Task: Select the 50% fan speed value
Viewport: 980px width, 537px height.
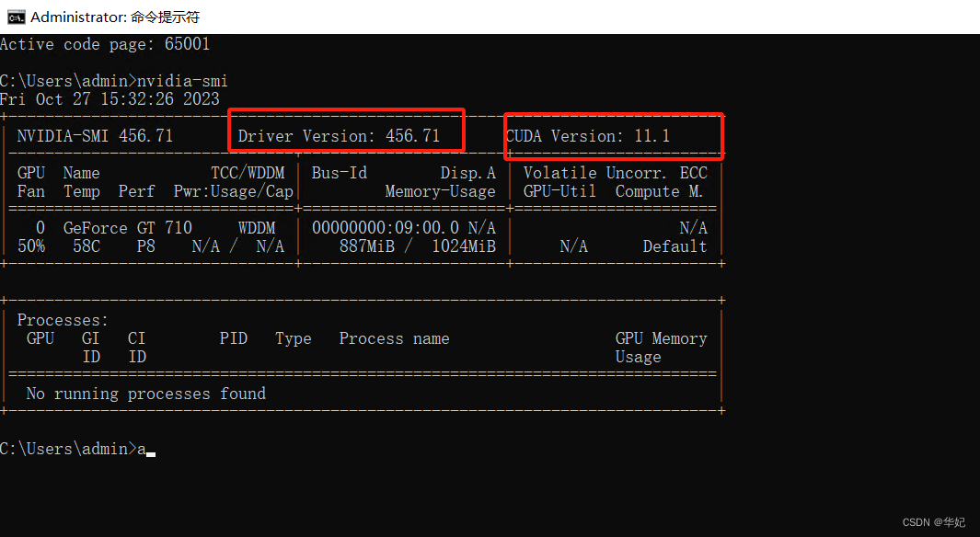Action: (x=30, y=246)
